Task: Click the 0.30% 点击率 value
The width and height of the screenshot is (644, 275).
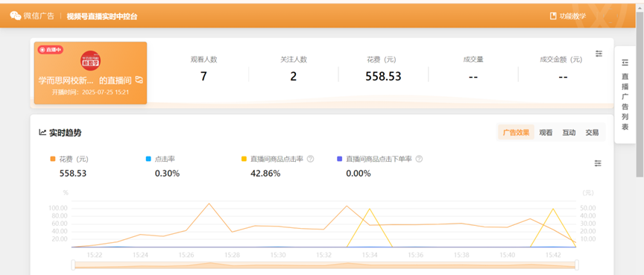Action: pyautogui.click(x=167, y=174)
